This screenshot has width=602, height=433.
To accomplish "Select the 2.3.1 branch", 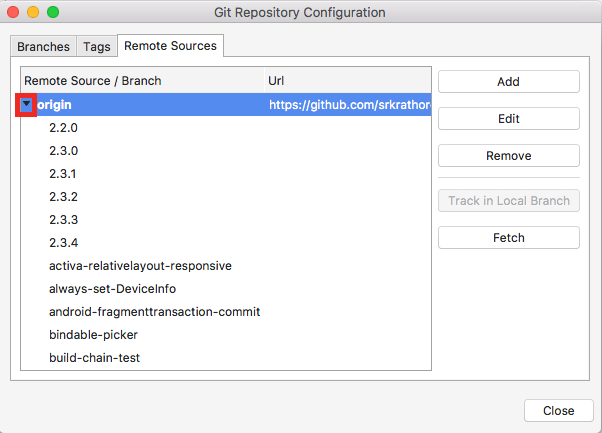I will (x=63, y=174).
